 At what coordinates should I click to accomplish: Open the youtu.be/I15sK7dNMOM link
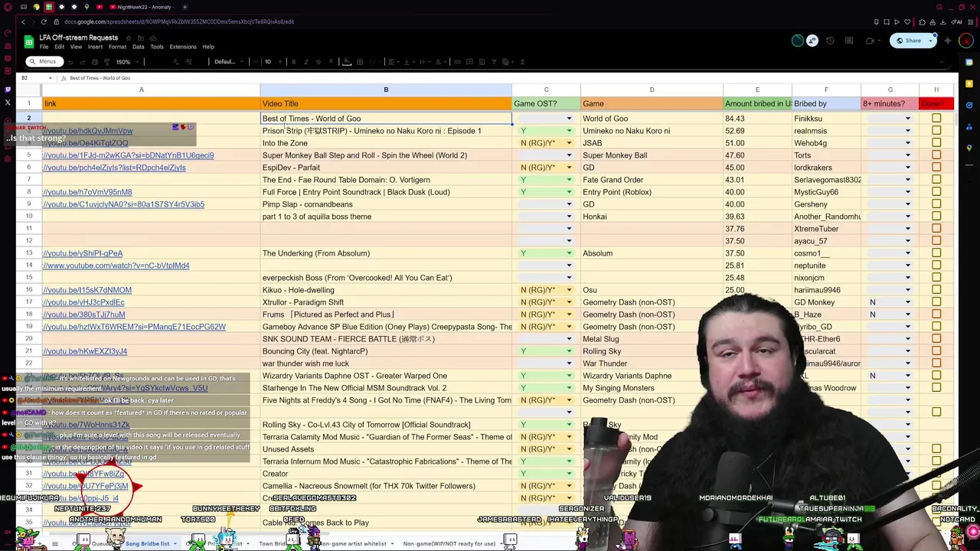[x=87, y=290]
